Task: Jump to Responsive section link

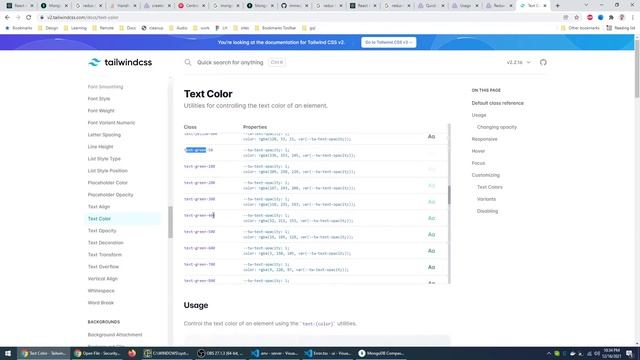Action: pyautogui.click(x=484, y=139)
